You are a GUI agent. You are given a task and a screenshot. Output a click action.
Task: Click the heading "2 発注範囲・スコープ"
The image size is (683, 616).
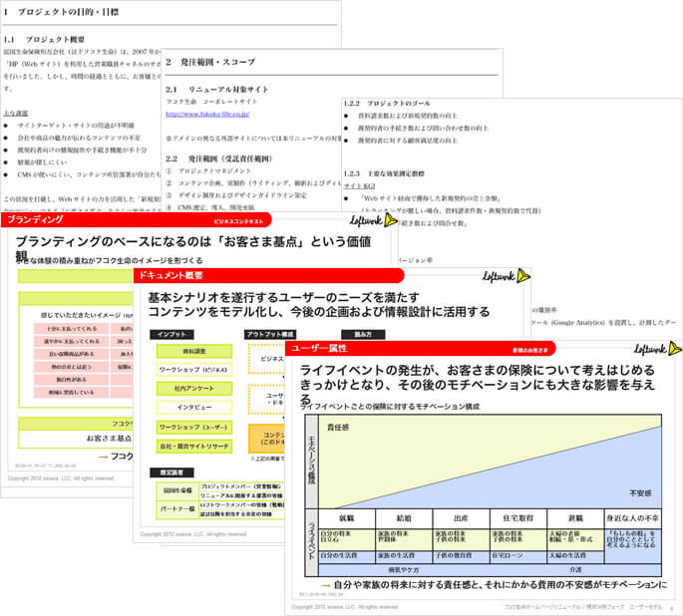[x=210, y=62]
